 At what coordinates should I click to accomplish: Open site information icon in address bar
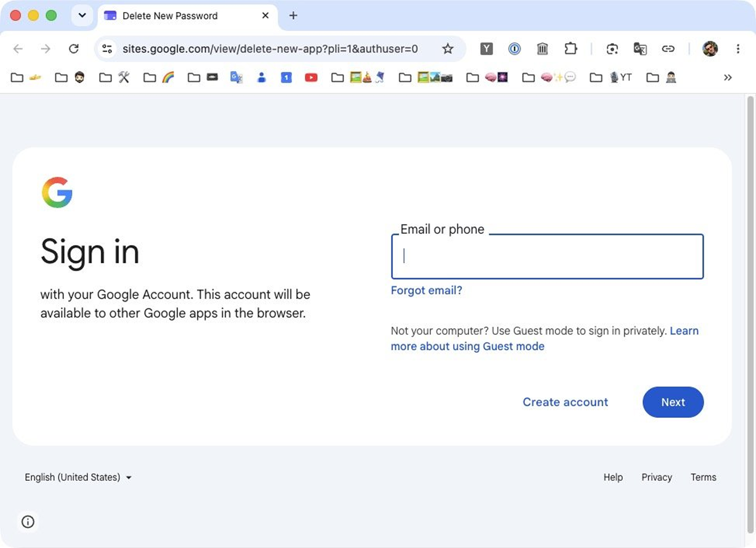[x=107, y=49]
